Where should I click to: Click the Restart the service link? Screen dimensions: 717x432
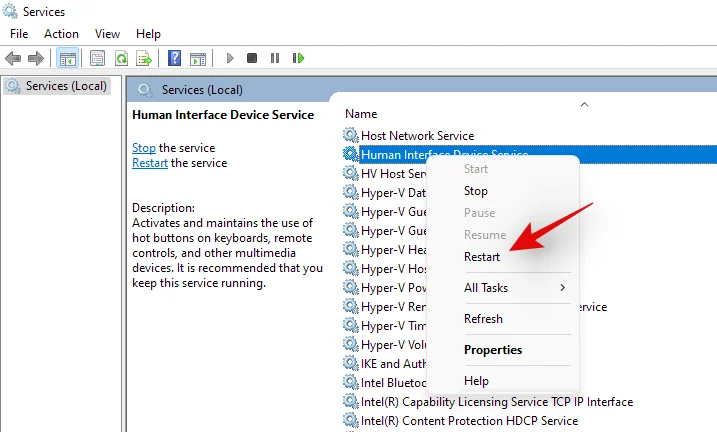pos(150,163)
